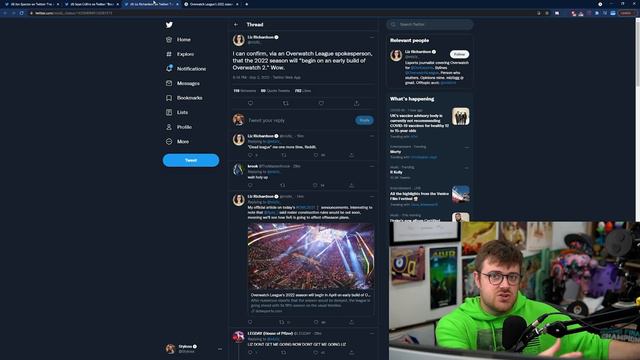Open options for official article tweet
The height and width of the screenshot is (360, 640).
(x=371, y=196)
